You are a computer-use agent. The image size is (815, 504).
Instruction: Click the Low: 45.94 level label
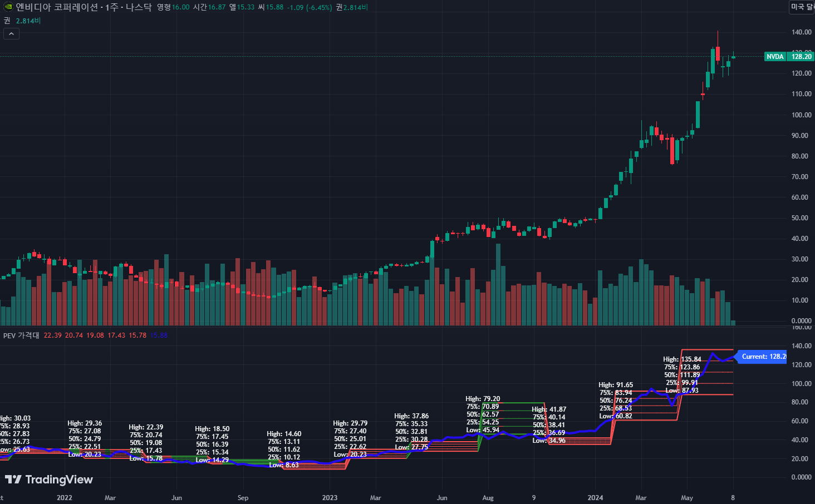pyautogui.click(x=483, y=430)
